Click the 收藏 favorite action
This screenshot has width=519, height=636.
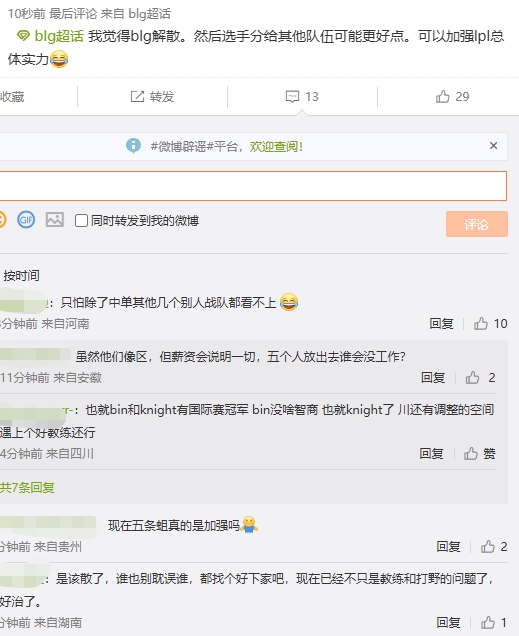(x=12, y=97)
